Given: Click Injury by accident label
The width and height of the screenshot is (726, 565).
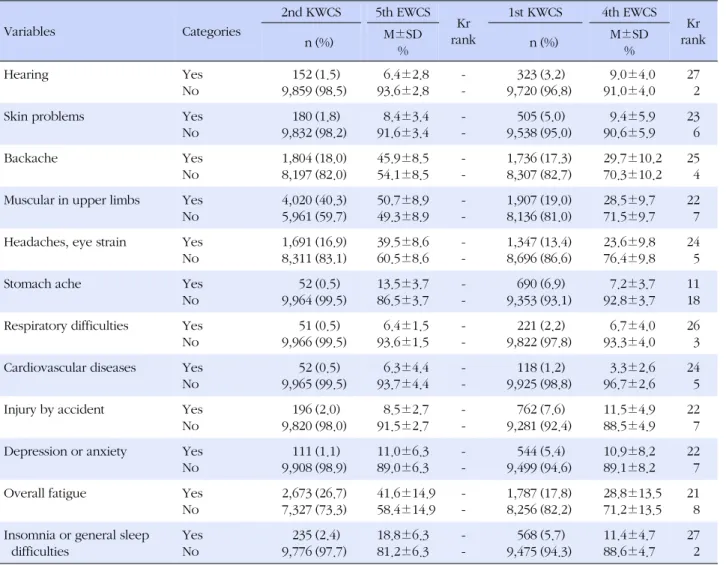Looking at the screenshot, I should pos(54,409).
